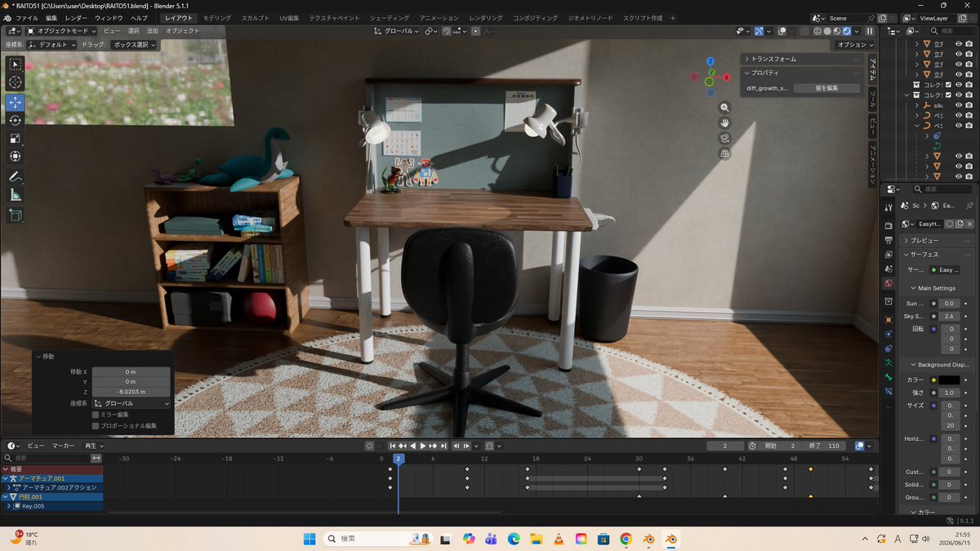Adjust the 強さ value slider 1.0

[x=949, y=393]
